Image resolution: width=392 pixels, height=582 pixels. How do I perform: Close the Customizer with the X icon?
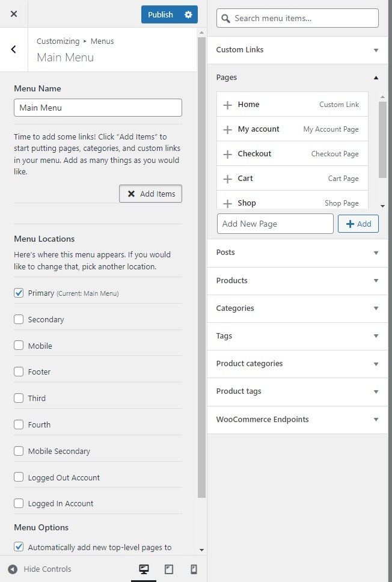pos(14,14)
